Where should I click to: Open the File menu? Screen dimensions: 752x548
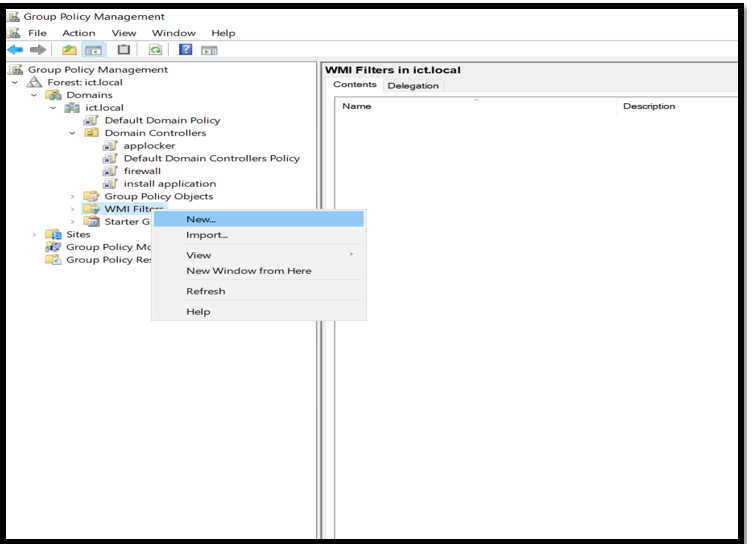[x=37, y=33]
